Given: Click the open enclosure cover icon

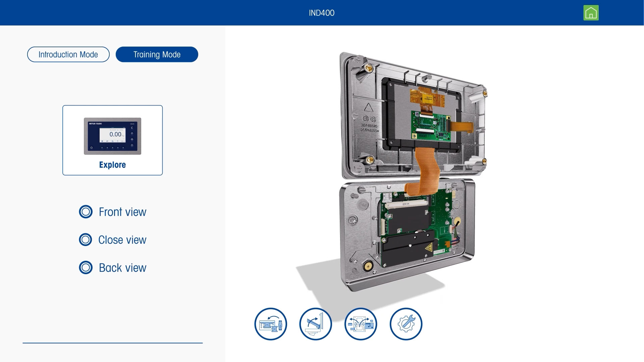Looking at the screenshot, I should click(x=315, y=324).
